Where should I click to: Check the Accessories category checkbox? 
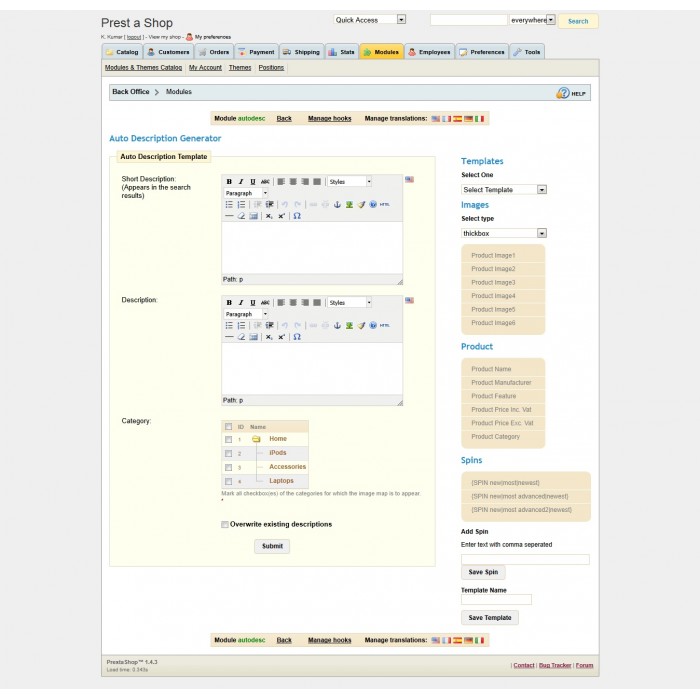[x=229, y=467]
